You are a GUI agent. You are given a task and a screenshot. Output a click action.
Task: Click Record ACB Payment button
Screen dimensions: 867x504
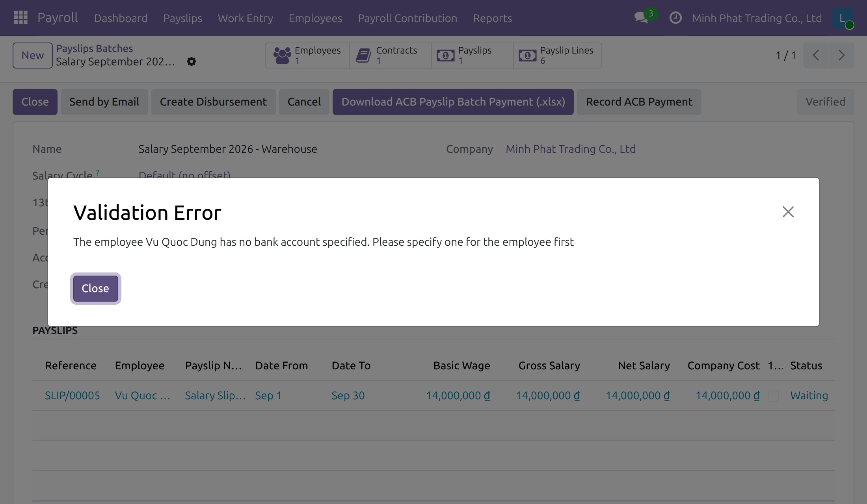[x=639, y=102]
